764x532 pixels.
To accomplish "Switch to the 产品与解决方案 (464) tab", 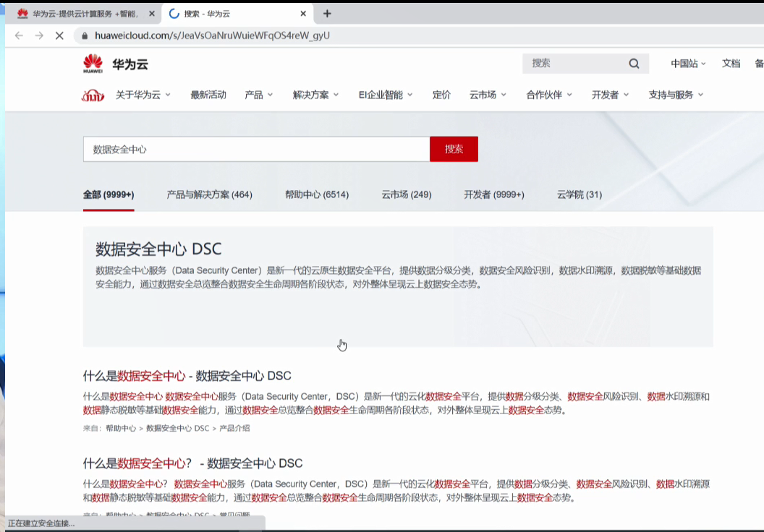I will [x=210, y=194].
